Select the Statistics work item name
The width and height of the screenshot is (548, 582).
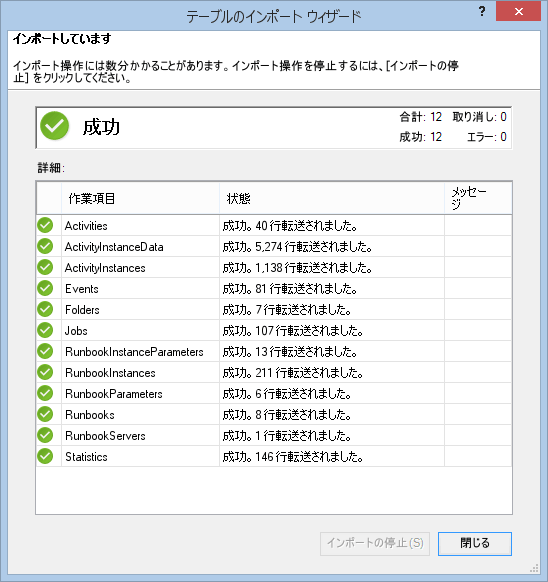coord(86,457)
